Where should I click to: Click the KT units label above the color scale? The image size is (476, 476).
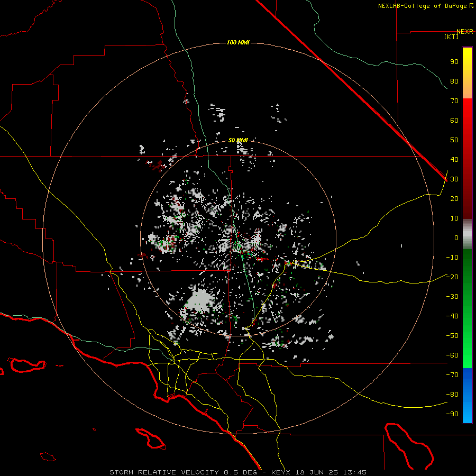click(452, 36)
